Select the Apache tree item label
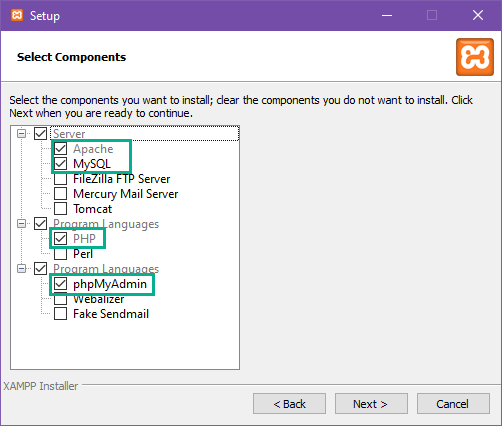502x426 pixels. click(x=93, y=149)
